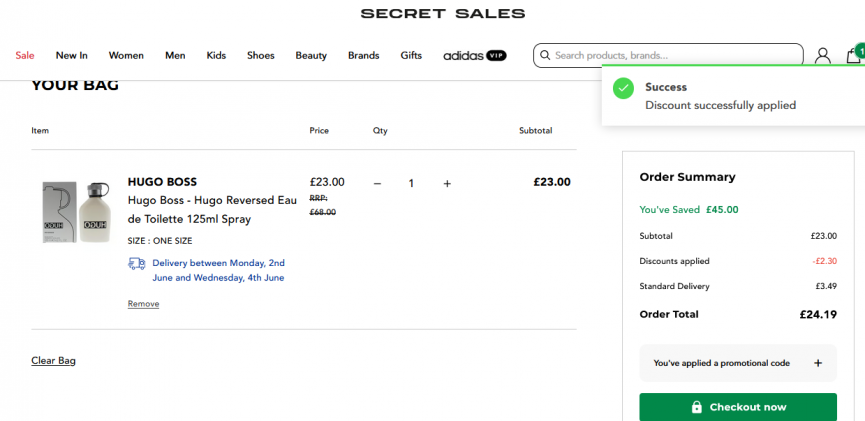Click the search products input field
The image size is (865, 421).
[675, 56]
